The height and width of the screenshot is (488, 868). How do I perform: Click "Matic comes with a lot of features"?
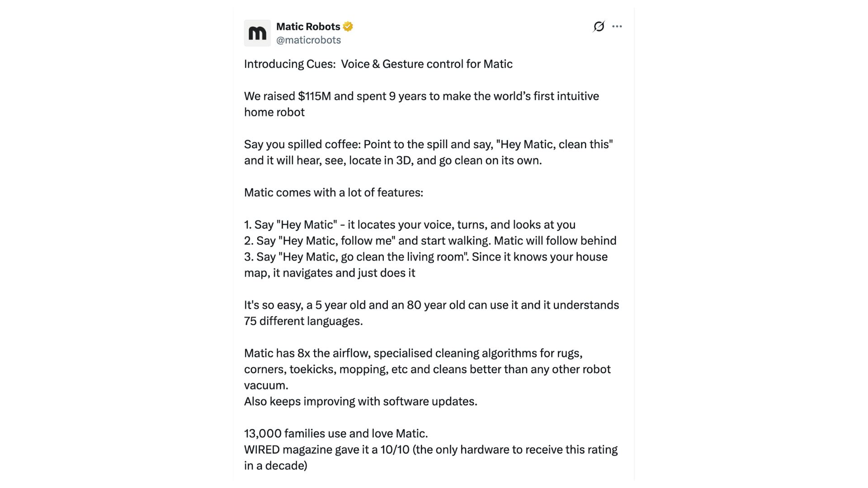coord(334,193)
